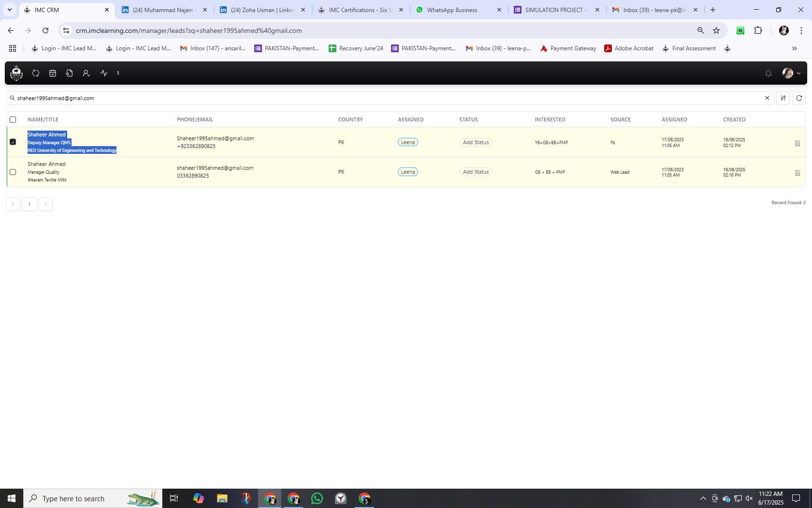The height and width of the screenshot is (508, 812).
Task: Click the reload button beside filter icon
Action: click(x=799, y=98)
